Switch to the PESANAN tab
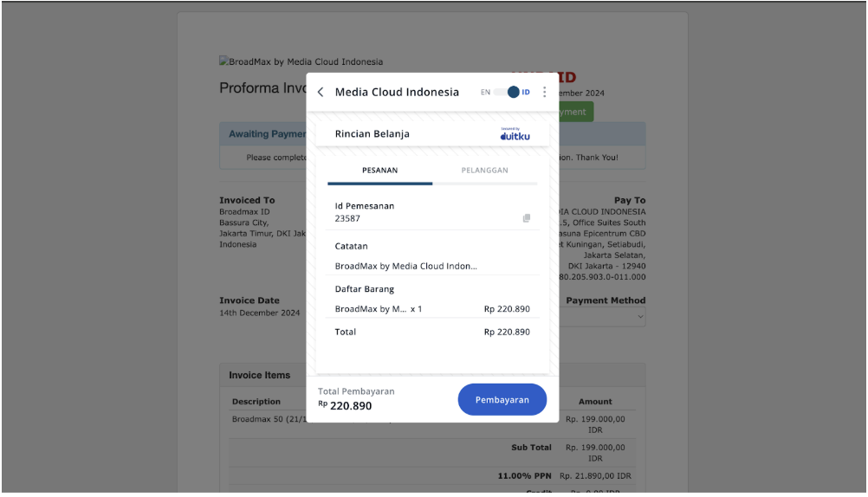The image size is (868, 497). [x=379, y=171]
